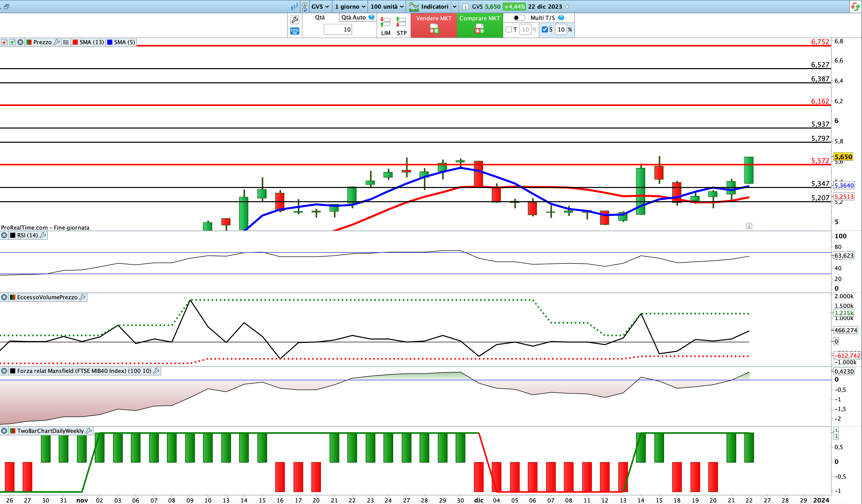Image resolution: width=862 pixels, height=504 pixels.
Task: Click the 5,572 red level label
Action: pos(820,161)
